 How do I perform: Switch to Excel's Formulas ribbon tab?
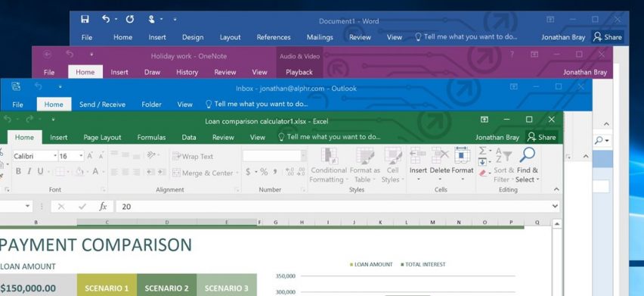tap(151, 137)
